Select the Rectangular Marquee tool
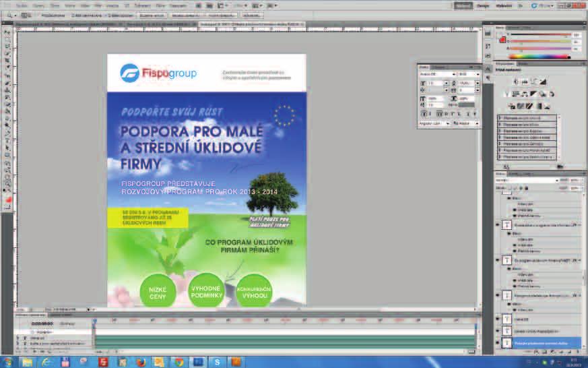 click(7, 40)
